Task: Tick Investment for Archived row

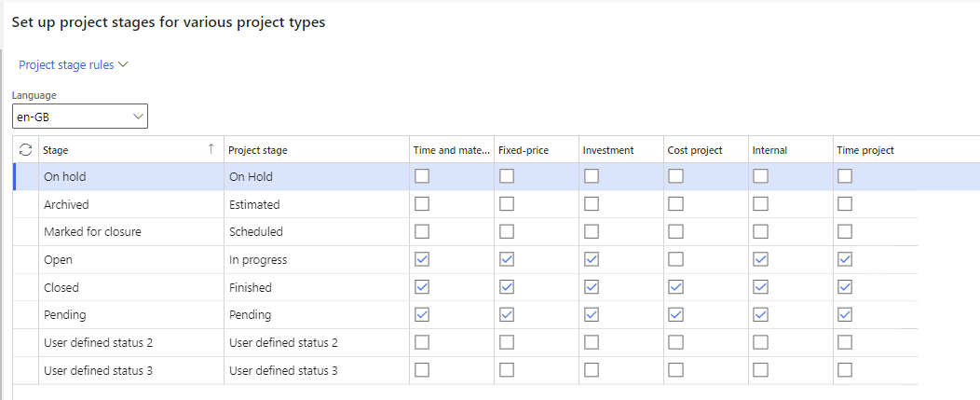Action: point(592,204)
